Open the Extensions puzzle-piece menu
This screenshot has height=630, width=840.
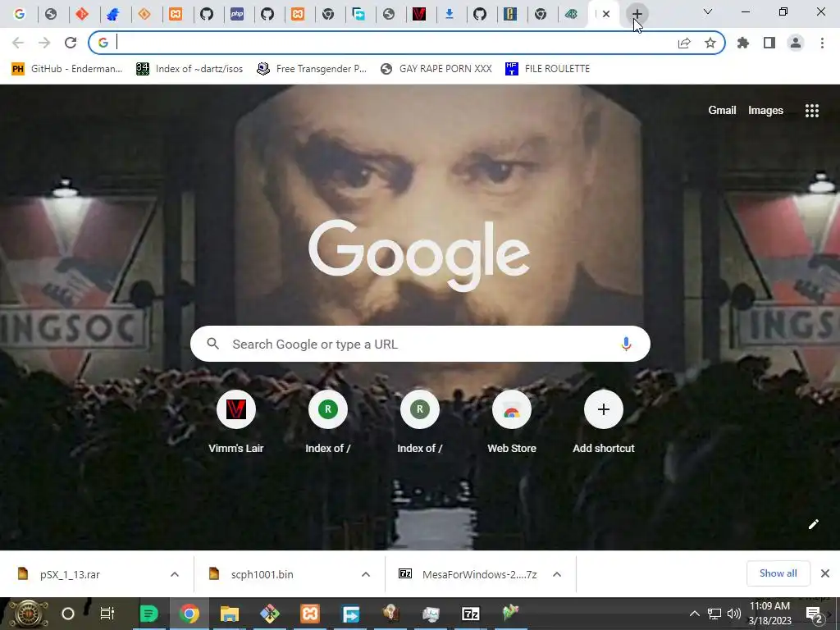[x=743, y=43]
